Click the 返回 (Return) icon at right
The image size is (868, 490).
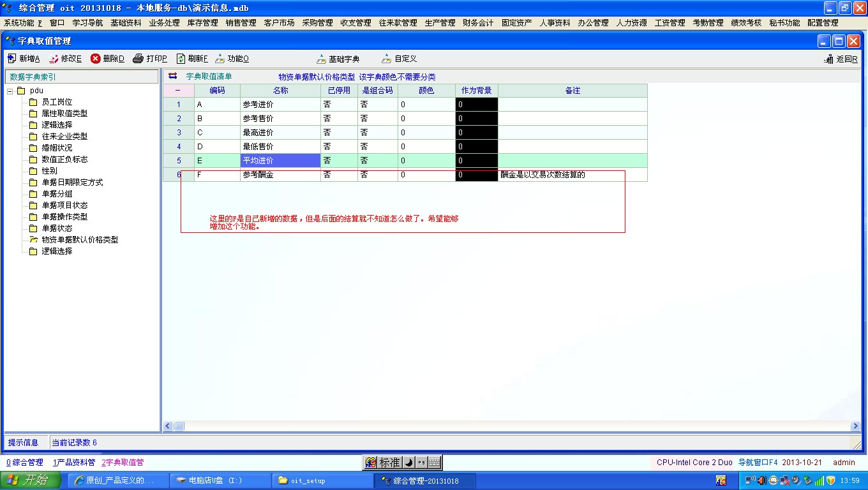pyautogui.click(x=829, y=59)
